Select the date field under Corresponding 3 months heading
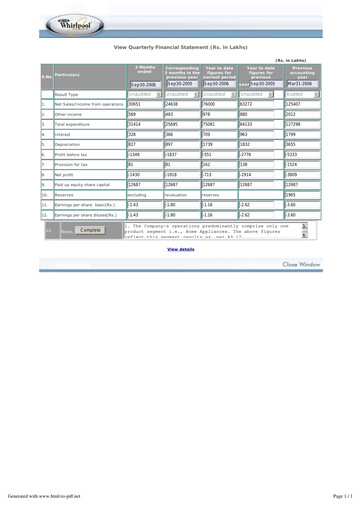362x512 pixels. click(182, 84)
